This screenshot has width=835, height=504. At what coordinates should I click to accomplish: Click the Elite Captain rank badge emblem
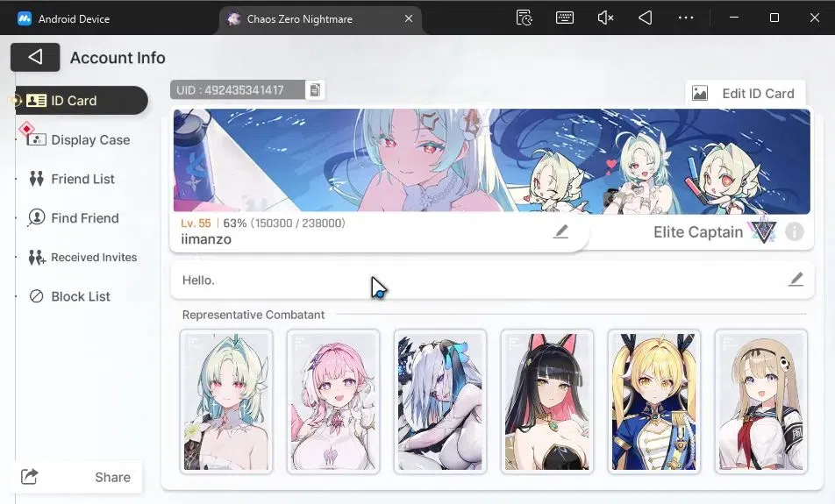764,231
